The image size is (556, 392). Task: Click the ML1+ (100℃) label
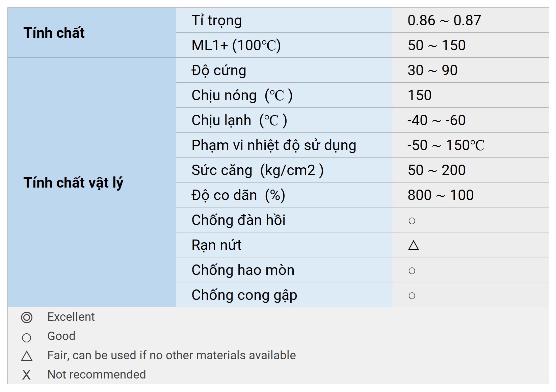point(236,46)
